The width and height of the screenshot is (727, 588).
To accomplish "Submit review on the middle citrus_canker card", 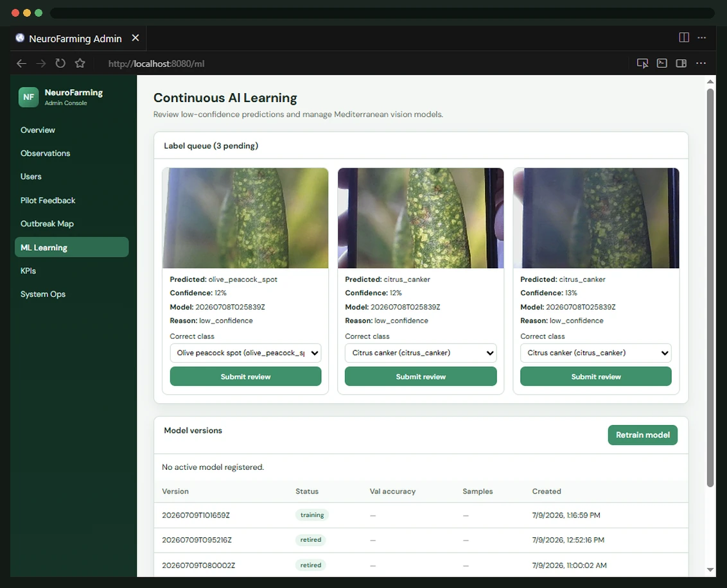I will [421, 377].
